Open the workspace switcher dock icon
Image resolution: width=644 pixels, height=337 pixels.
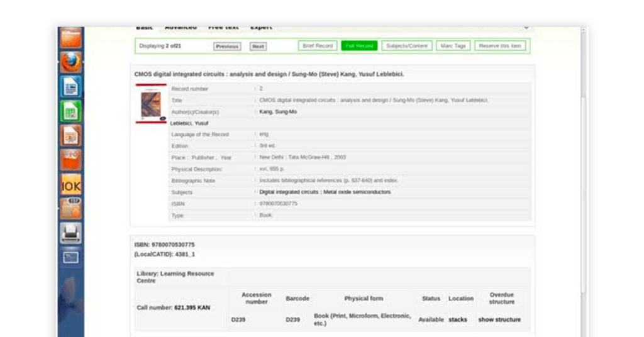coord(71,257)
